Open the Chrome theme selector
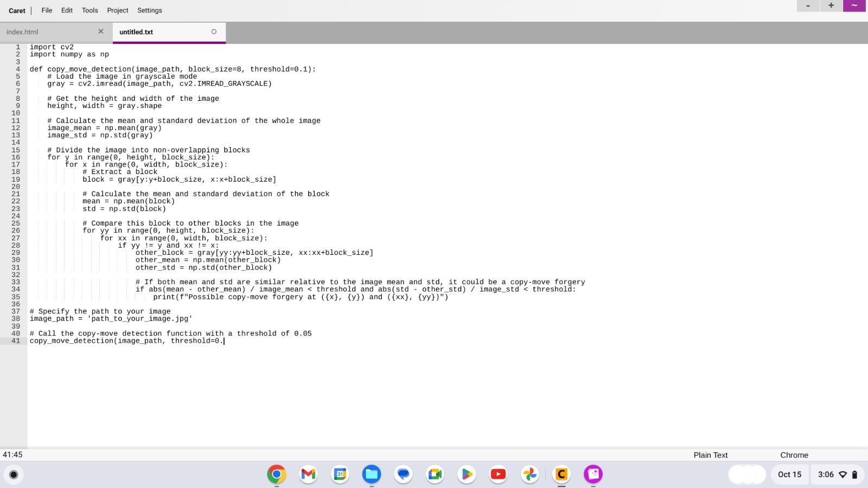This screenshot has width=868, height=488. tap(794, 455)
